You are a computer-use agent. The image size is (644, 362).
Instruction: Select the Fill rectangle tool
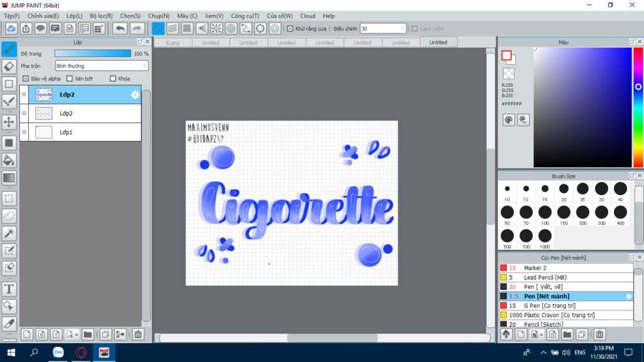coord(9,143)
